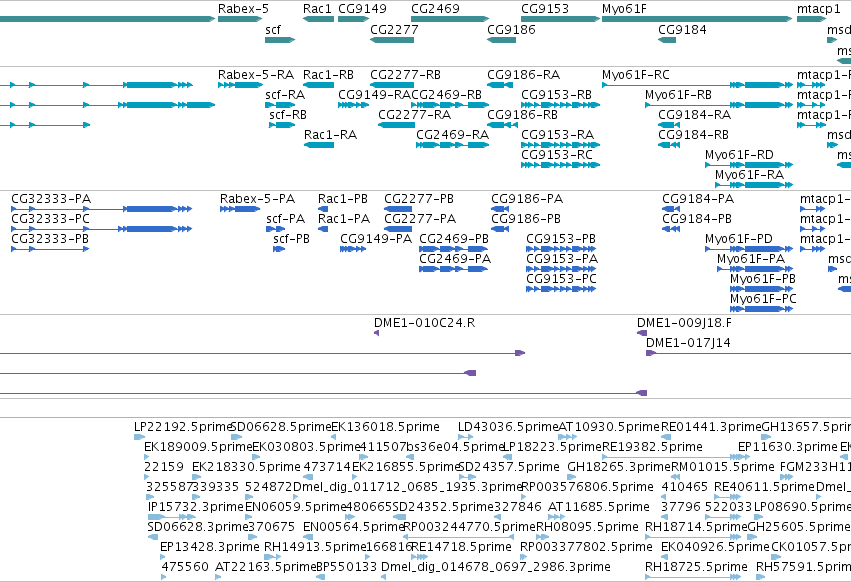
Task: Open the RP003377802.5prime EST label
Action: 586,547
